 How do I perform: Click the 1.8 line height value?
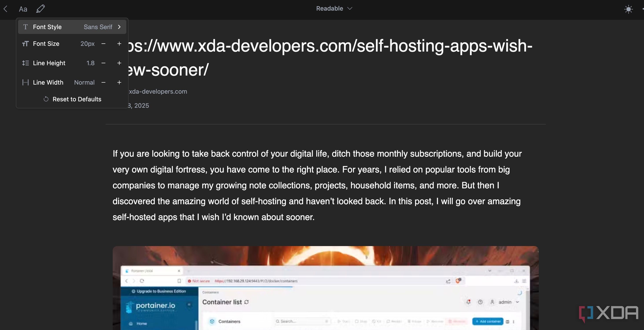pos(90,63)
